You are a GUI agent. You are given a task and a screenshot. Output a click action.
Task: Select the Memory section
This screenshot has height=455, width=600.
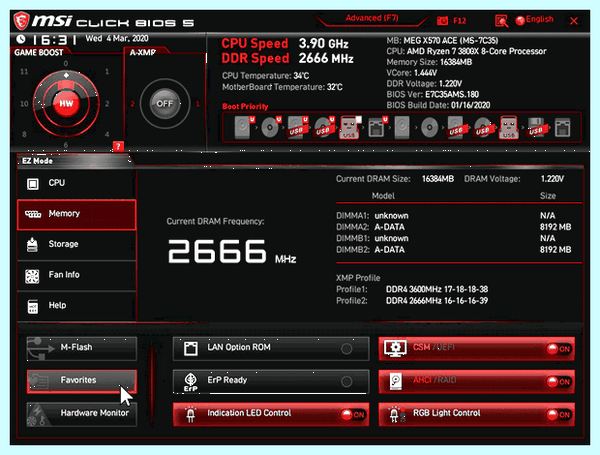pyautogui.click(x=77, y=214)
